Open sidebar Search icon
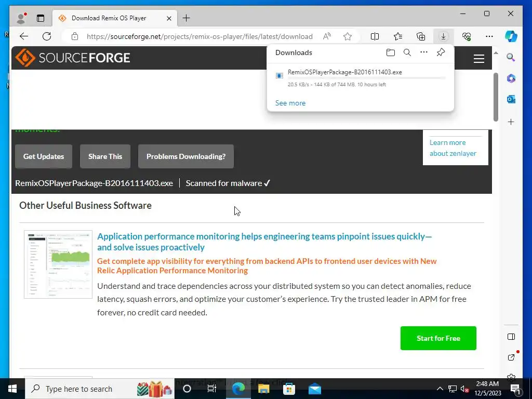Image resolution: width=532 pixels, height=399 pixels. point(511,57)
